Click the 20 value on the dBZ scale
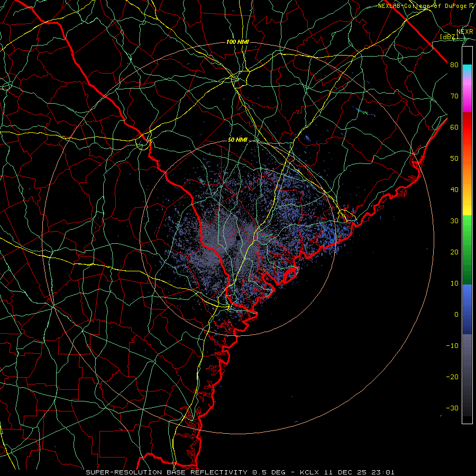 454,252
